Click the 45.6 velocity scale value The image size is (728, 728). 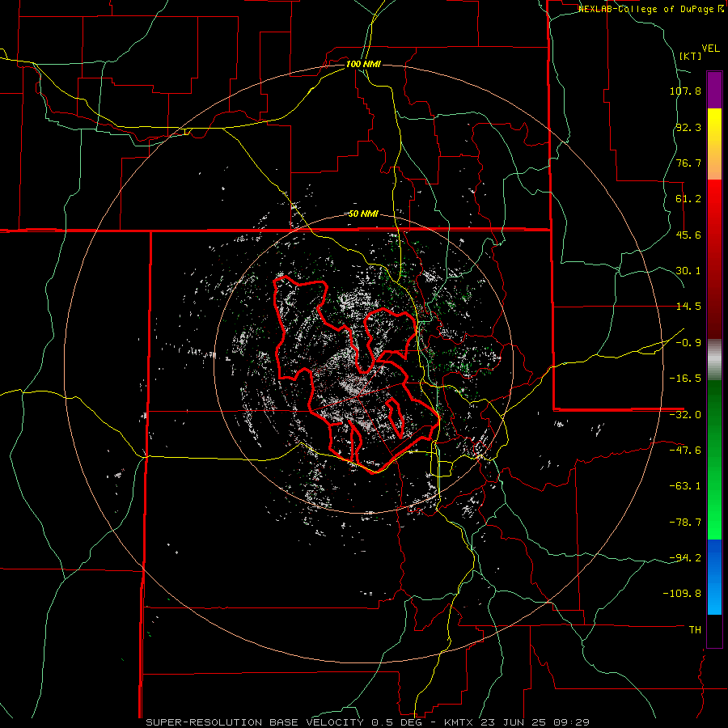pyautogui.click(x=688, y=235)
